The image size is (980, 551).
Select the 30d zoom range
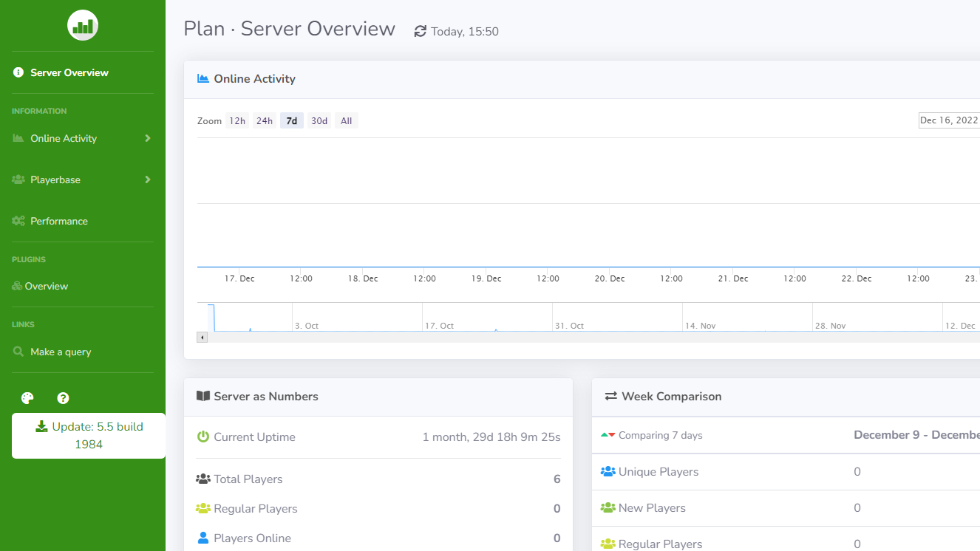tap(319, 120)
